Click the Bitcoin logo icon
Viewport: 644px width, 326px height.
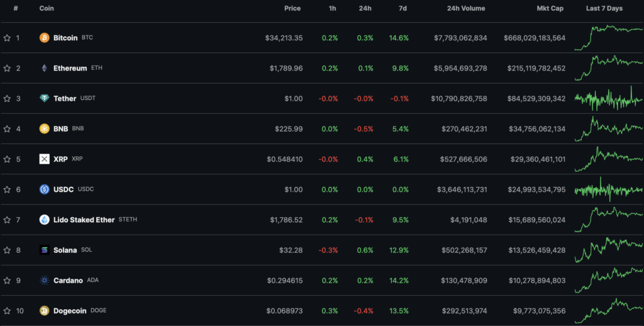point(44,38)
